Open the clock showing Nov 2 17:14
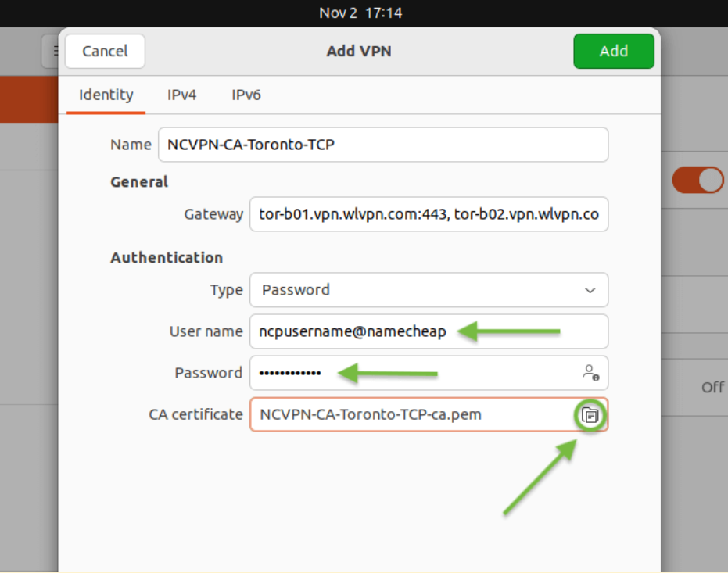 pyautogui.click(x=360, y=13)
